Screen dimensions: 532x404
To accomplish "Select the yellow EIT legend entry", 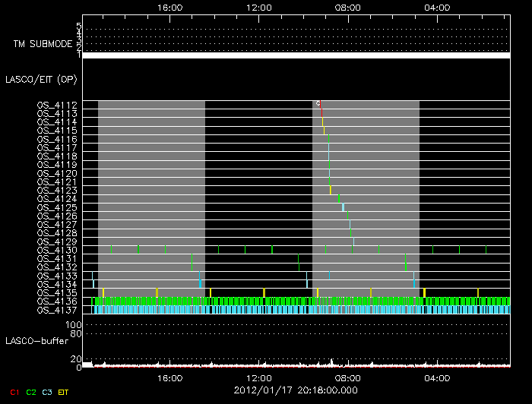I will point(64,392).
